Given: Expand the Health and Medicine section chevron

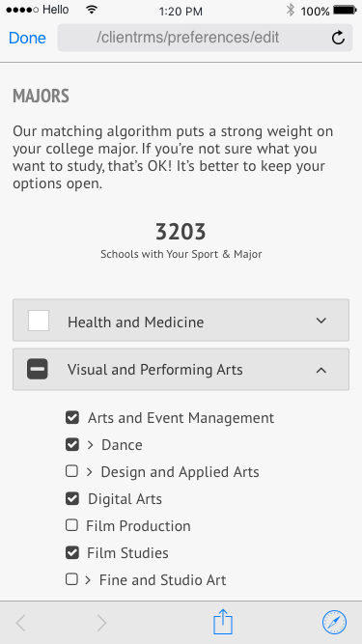Looking at the screenshot, I should click(x=321, y=321).
